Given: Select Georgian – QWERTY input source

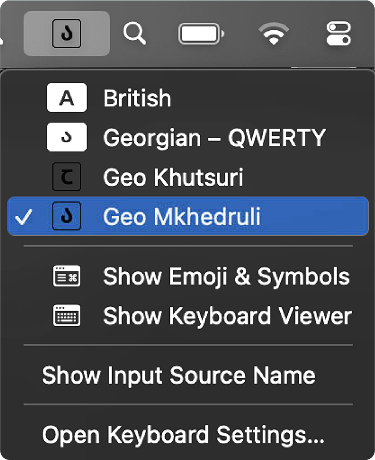Looking at the screenshot, I should [x=188, y=137].
